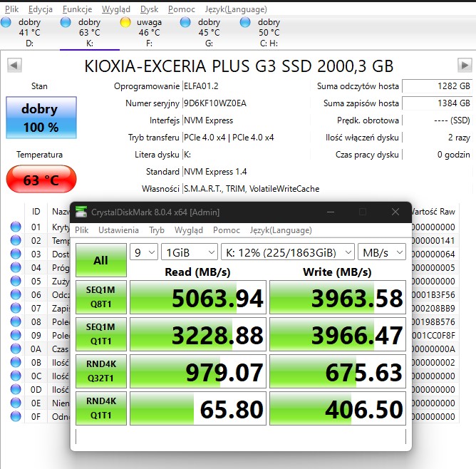Image resolution: width=476 pixels, height=469 pixels.
Task: Click the blue status orb for attribute 01
Action: tap(15, 227)
